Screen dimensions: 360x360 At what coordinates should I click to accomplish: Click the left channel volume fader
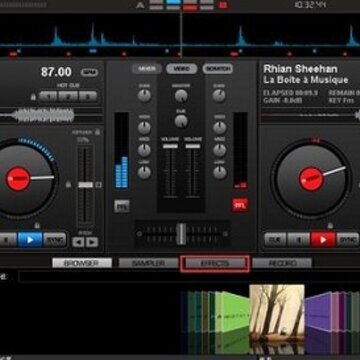[x=170, y=146]
